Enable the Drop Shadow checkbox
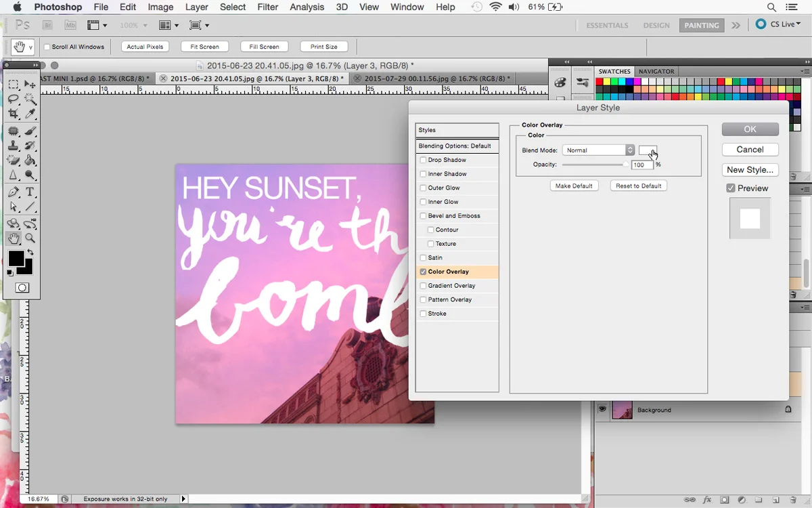This screenshot has width=812, height=508. point(423,161)
